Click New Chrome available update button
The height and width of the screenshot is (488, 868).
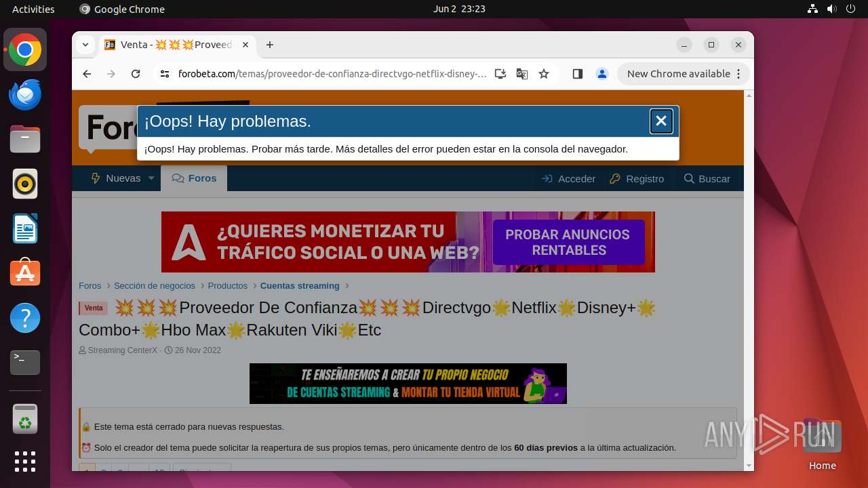(x=684, y=74)
